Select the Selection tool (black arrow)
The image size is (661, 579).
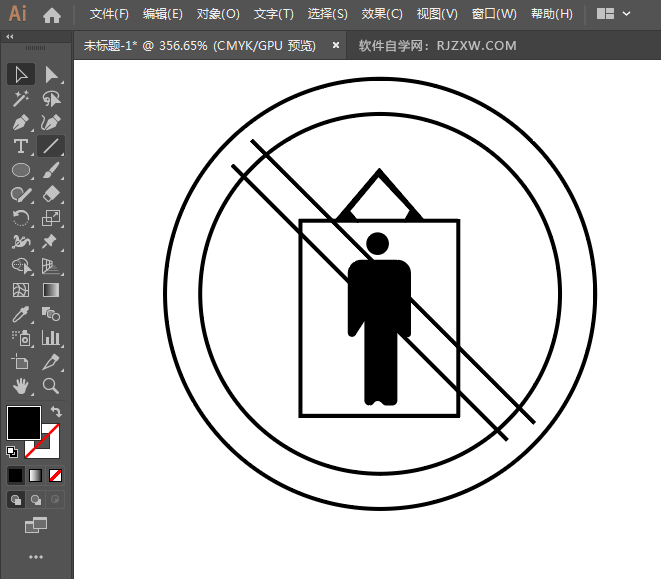pyautogui.click(x=21, y=74)
